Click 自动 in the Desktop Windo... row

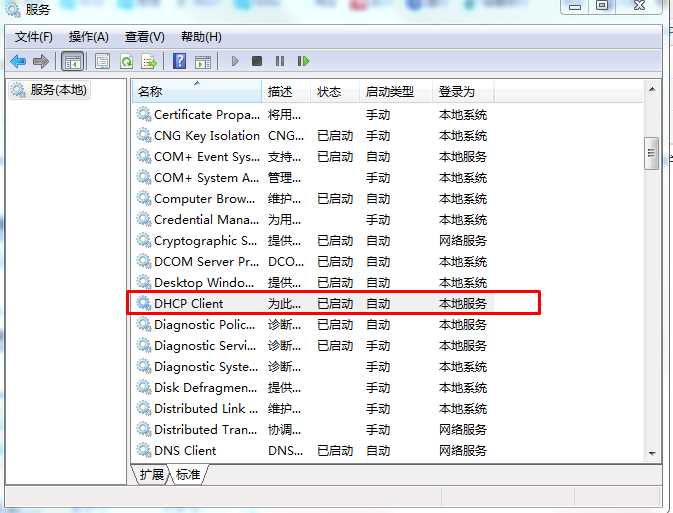coord(378,282)
